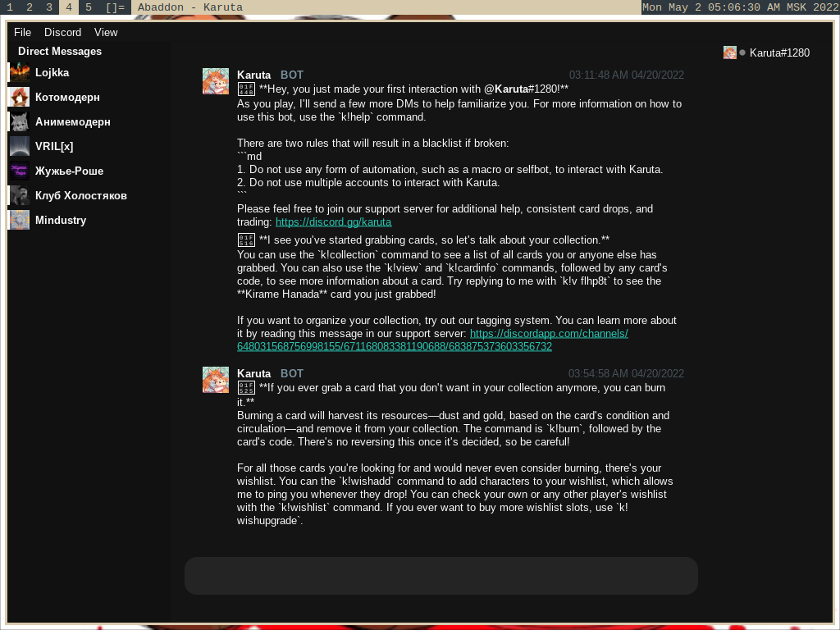Switch to workspace tag 3
840x630 pixels.
point(49,7)
